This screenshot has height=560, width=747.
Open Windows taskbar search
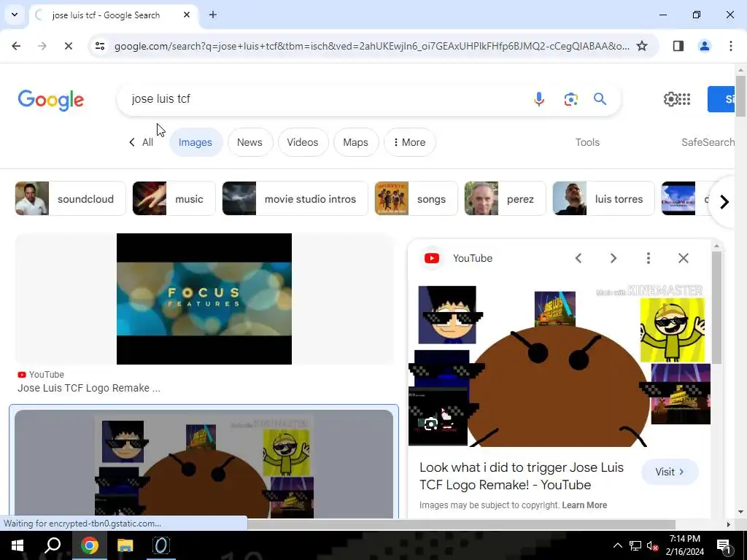point(53,545)
